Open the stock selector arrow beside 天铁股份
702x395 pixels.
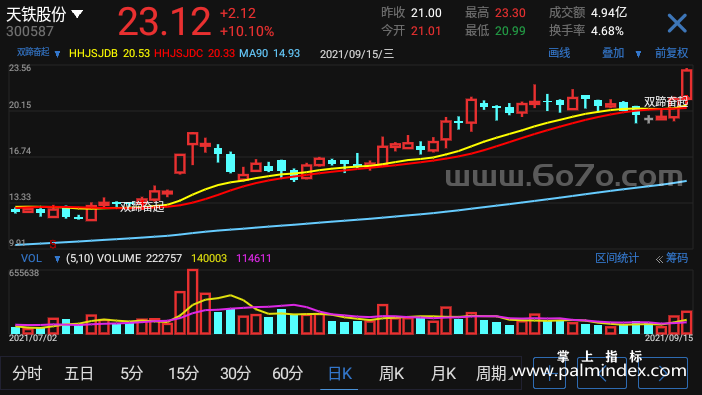(x=77, y=14)
